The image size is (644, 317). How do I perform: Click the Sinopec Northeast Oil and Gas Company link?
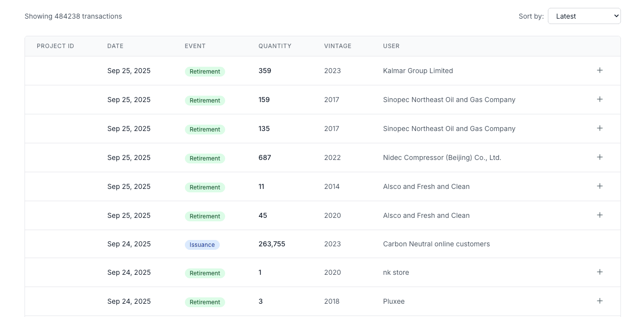coord(449,99)
